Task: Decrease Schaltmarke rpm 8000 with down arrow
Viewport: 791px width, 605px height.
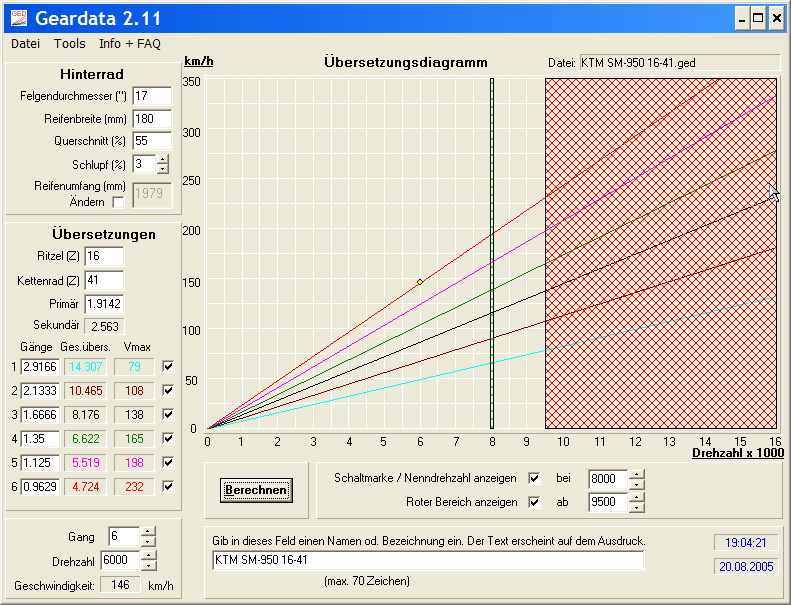Action: (x=637, y=483)
